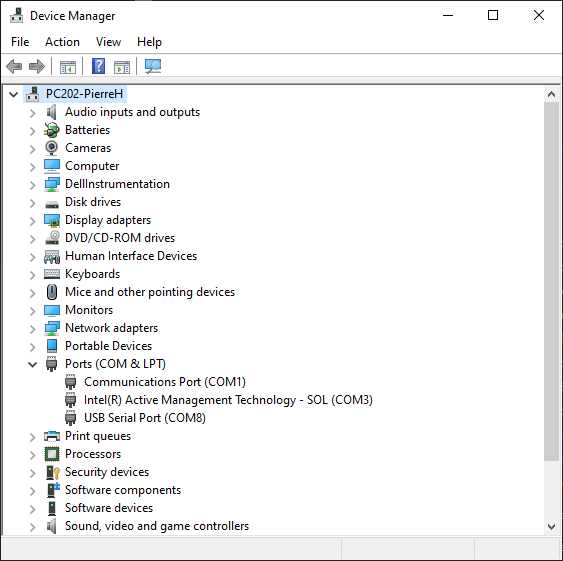Screen dimensions: 563x561
Task: Expand the Processors chevron
Action: (33, 455)
